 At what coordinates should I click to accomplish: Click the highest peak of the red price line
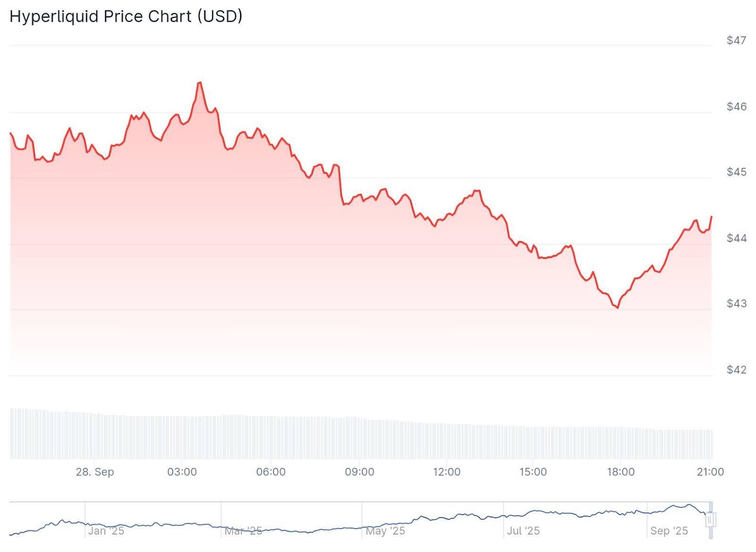[x=200, y=83]
